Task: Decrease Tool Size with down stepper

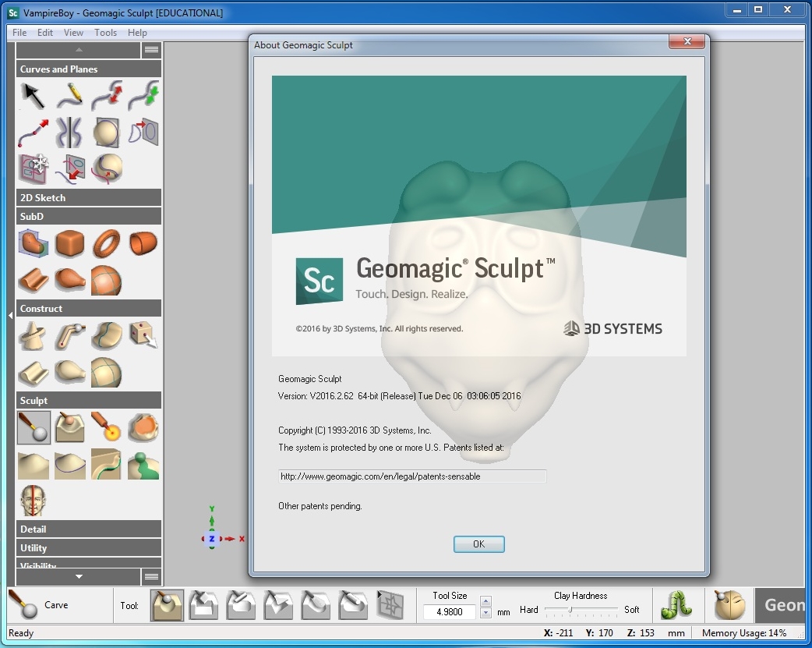Action: 485,613
